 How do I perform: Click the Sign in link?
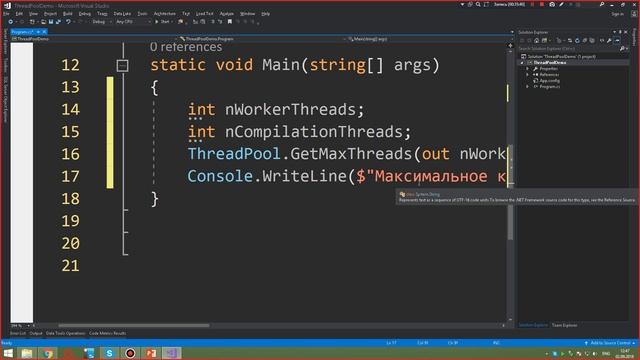617,14
